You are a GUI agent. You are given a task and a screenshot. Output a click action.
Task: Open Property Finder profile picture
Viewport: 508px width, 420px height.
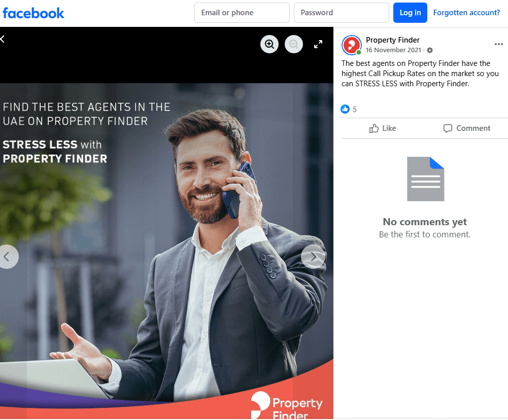(x=352, y=45)
